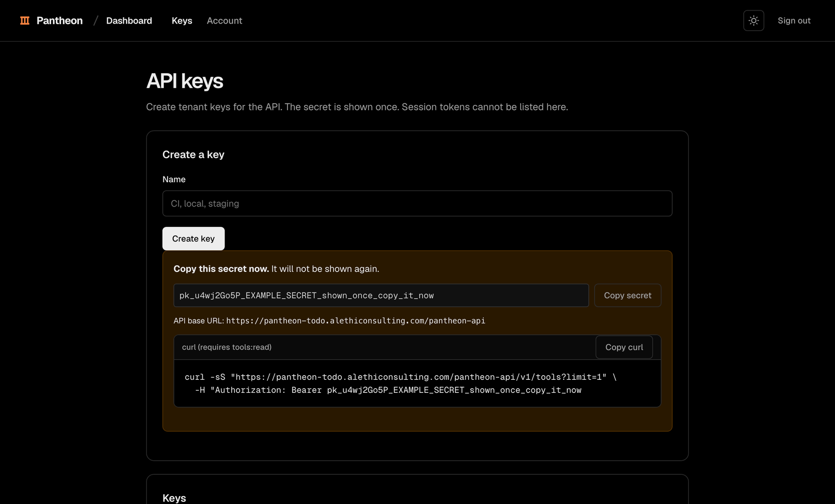The width and height of the screenshot is (835, 504).
Task: Click the 'curl (requires tools:read)' label
Action: pyautogui.click(x=226, y=347)
